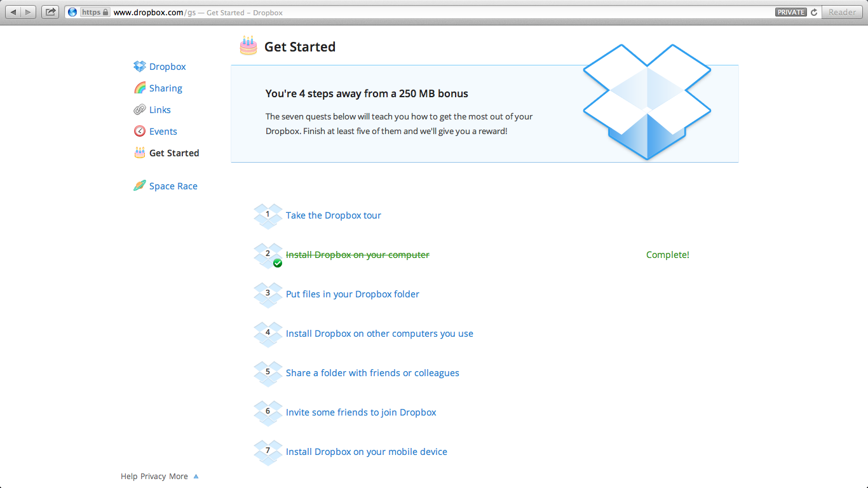Select Get Started in the sidebar
This screenshot has width=868, height=488.
174,153
